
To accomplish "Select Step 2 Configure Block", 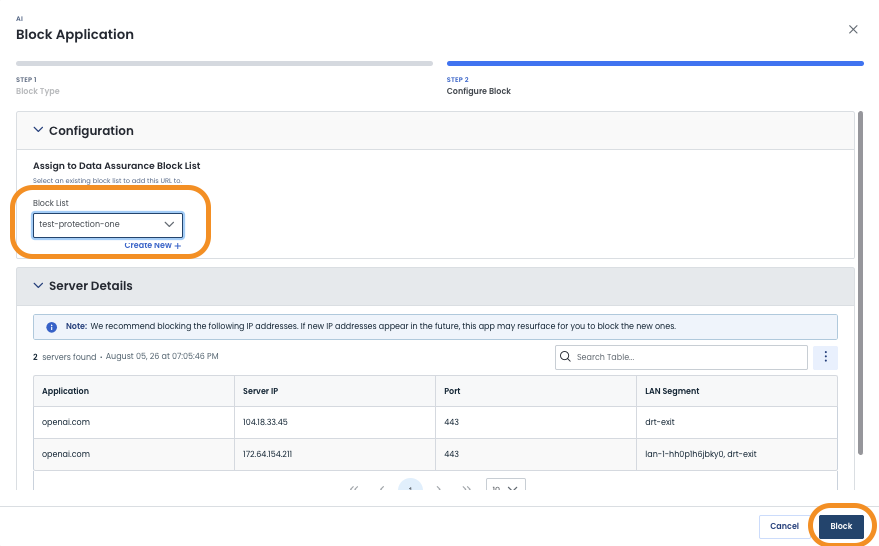I will click(478, 86).
